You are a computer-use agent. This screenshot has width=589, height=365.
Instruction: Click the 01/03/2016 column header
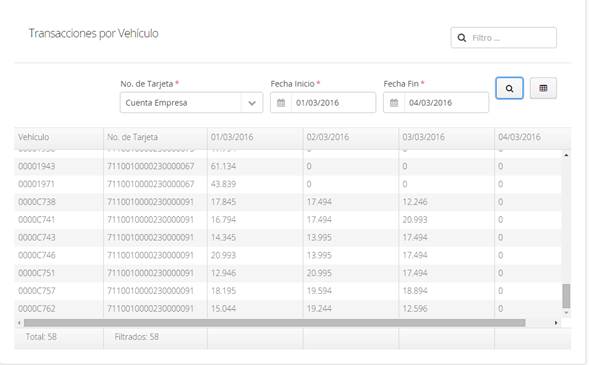tap(255, 137)
